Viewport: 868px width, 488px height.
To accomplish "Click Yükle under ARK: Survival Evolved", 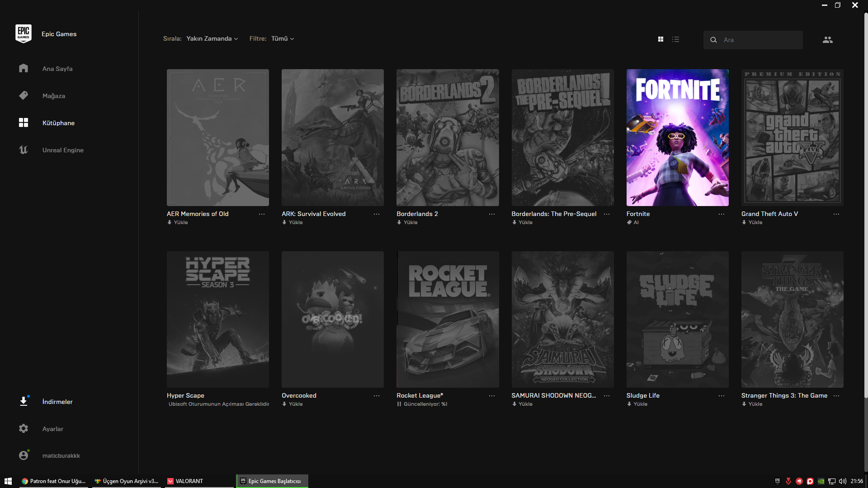I will coord(292,222).
